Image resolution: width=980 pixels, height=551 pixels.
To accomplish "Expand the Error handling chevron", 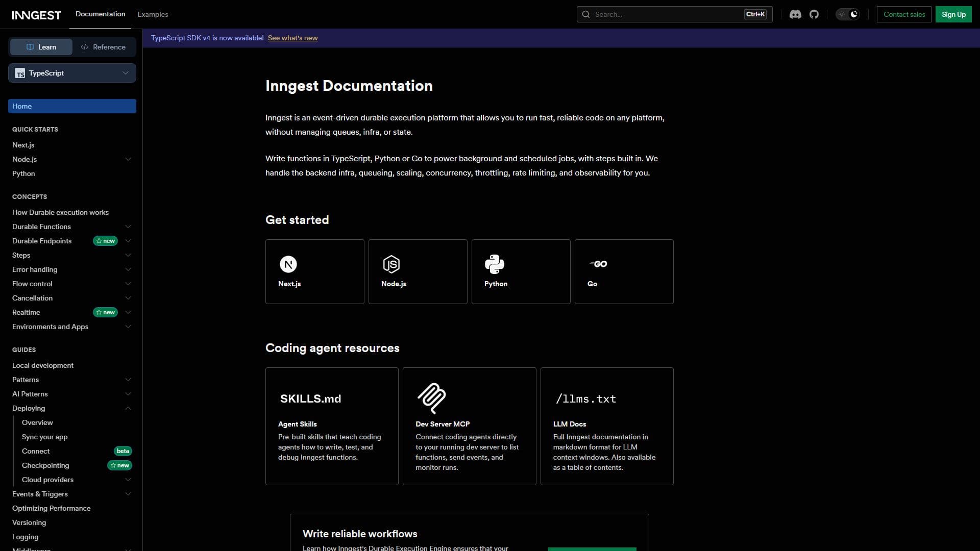I will [128, 269].
